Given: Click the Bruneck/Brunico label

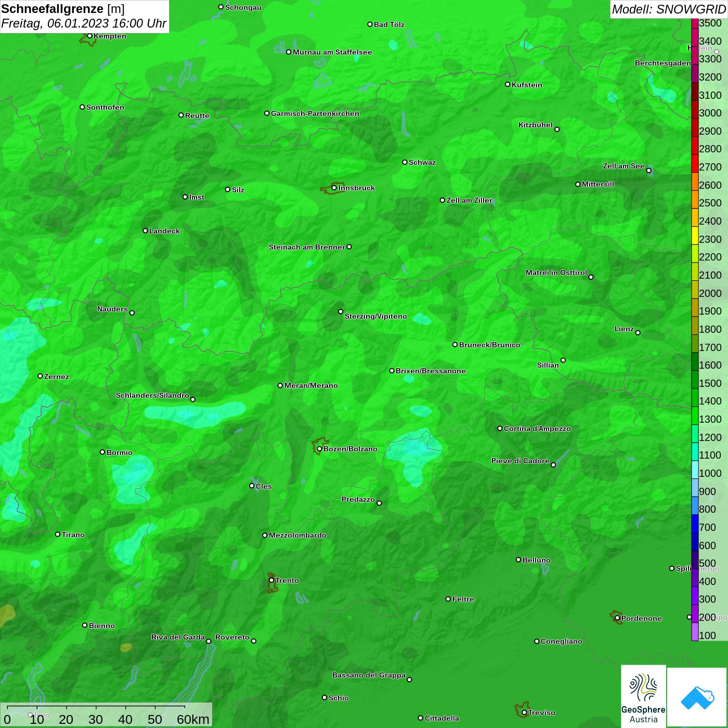Looking at the screenshot, I should point(490,345).
